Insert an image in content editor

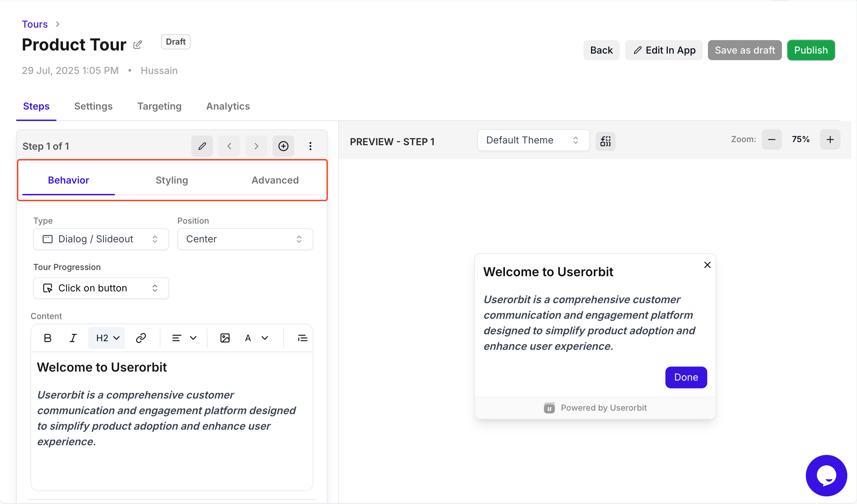tap(225, 338)
